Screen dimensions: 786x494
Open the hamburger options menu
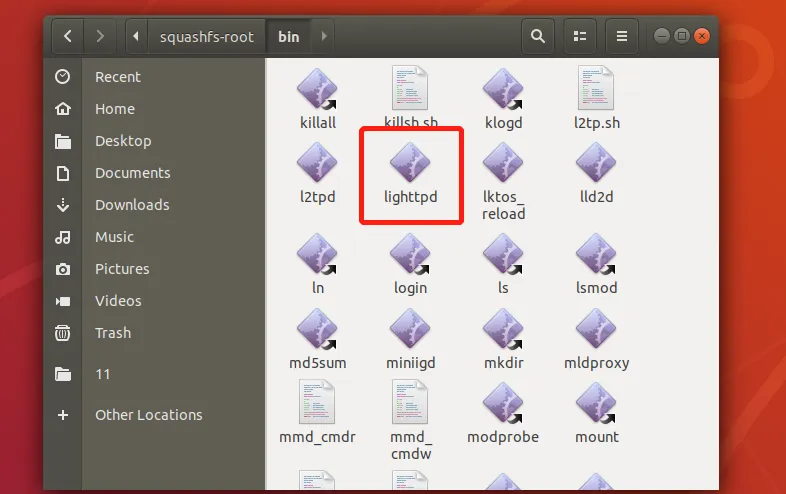click(x=621, y=37)
